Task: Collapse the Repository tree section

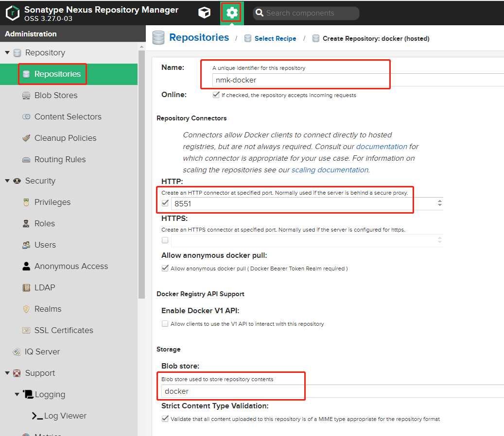Action: click(x=7, y=52)
